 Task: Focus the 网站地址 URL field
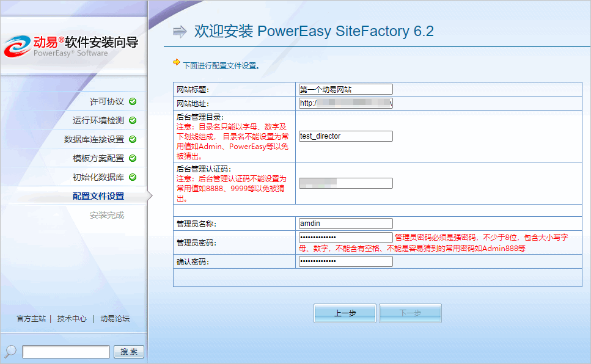(346, 103)
